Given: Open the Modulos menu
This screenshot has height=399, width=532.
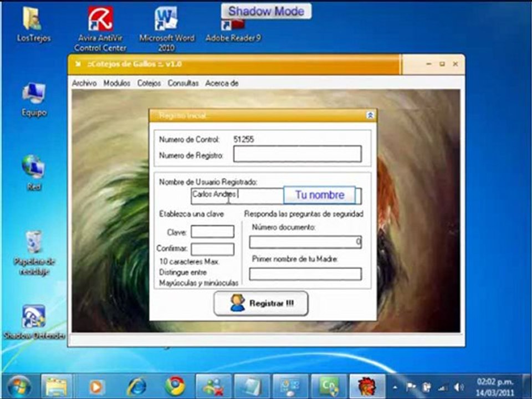Looking at the screenshot, I should tap(117, 83).
